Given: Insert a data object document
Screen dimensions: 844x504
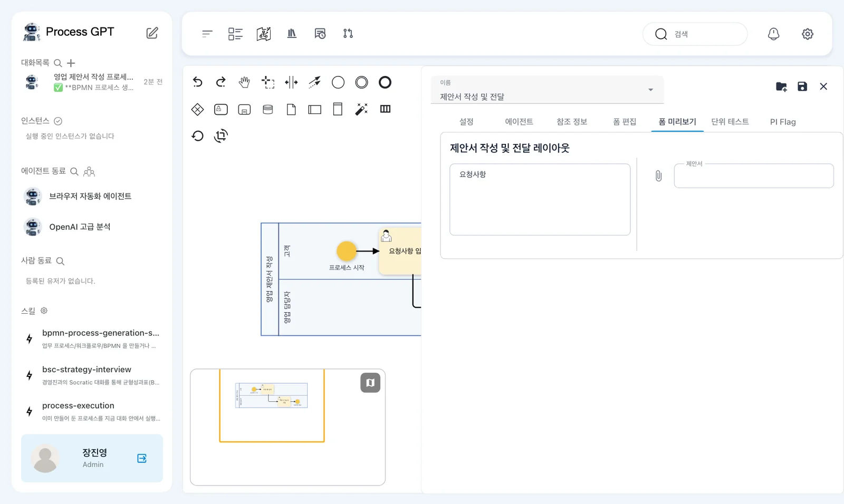Looking at the screenshot, I should pos(291,109).
